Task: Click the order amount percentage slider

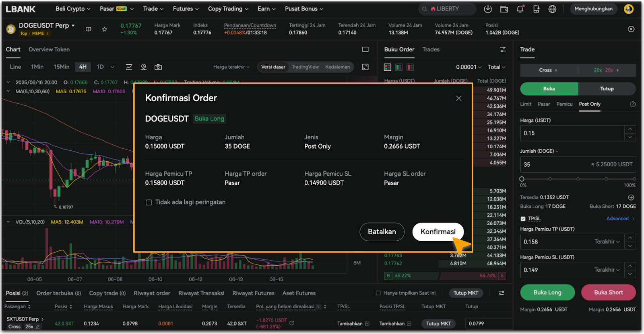Action: tap(578, 179)
